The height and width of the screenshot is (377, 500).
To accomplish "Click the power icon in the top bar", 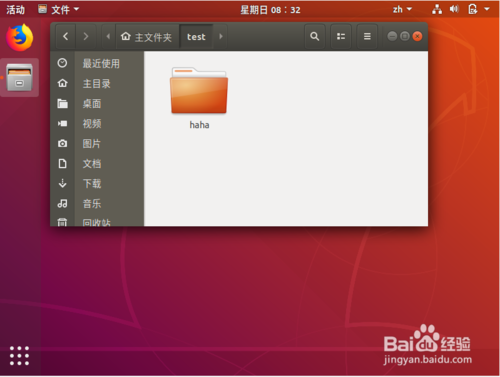I will tap(473, 9).
